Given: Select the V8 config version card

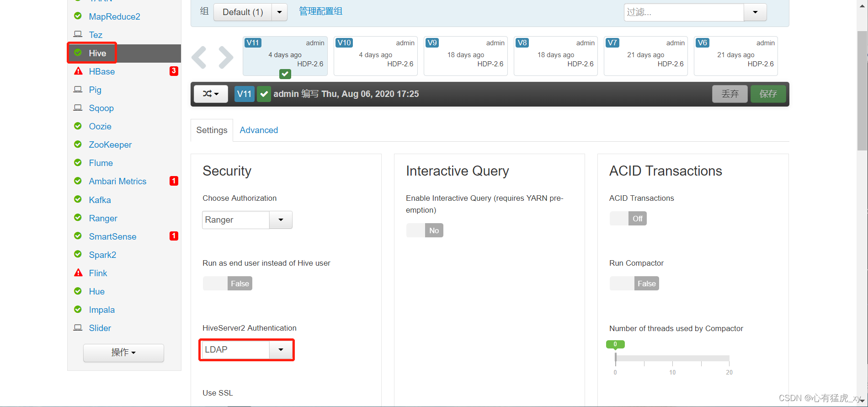Looking at the screenshot, I should 556,56.
